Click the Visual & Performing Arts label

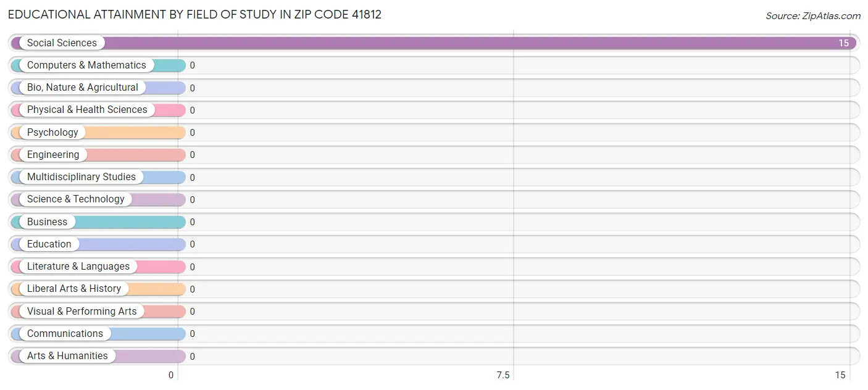click(x=82, y=312)
